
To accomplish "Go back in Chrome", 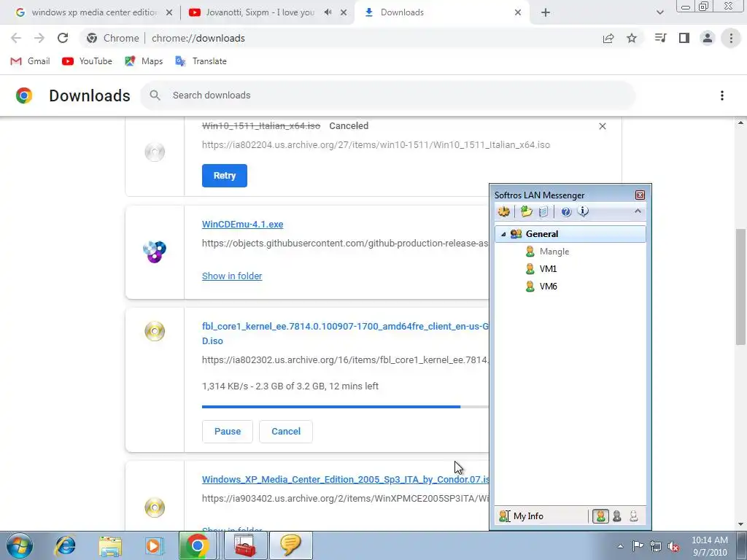I will [x=16, y=38].
